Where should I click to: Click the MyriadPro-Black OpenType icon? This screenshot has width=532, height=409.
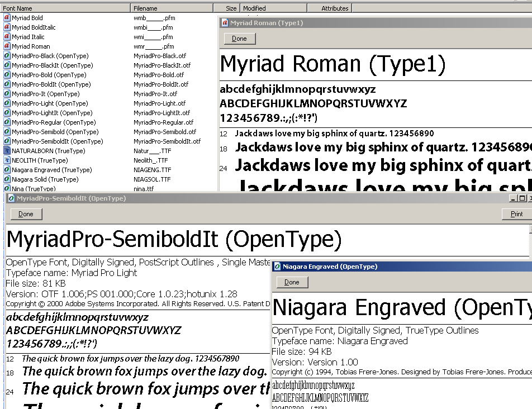pos(7,56)
